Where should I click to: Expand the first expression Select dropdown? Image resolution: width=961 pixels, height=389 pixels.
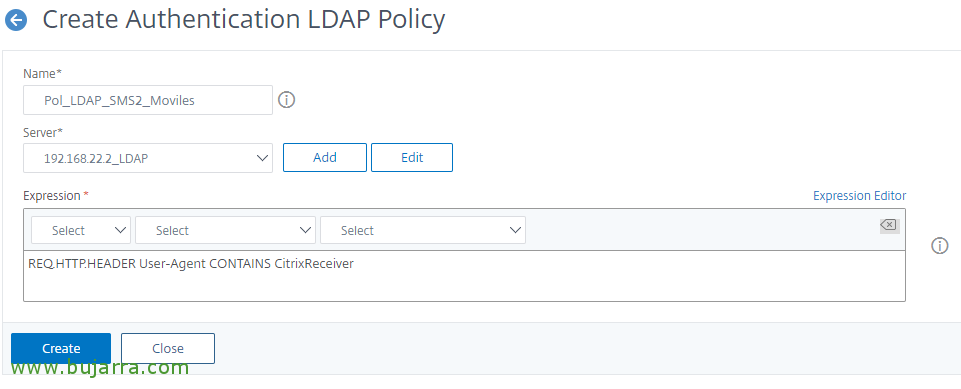tap(81, 230)
